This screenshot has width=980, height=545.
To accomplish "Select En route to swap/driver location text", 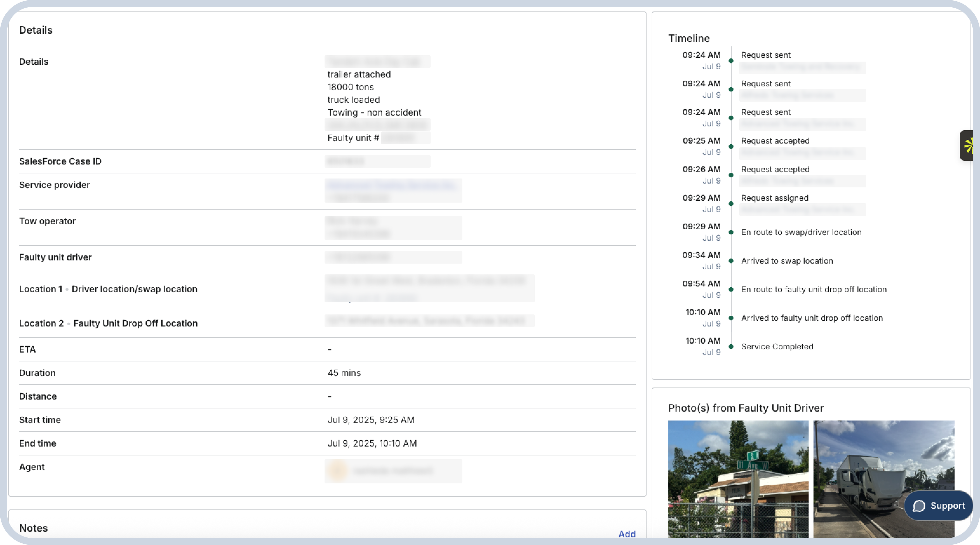I will tap(801, 232).
